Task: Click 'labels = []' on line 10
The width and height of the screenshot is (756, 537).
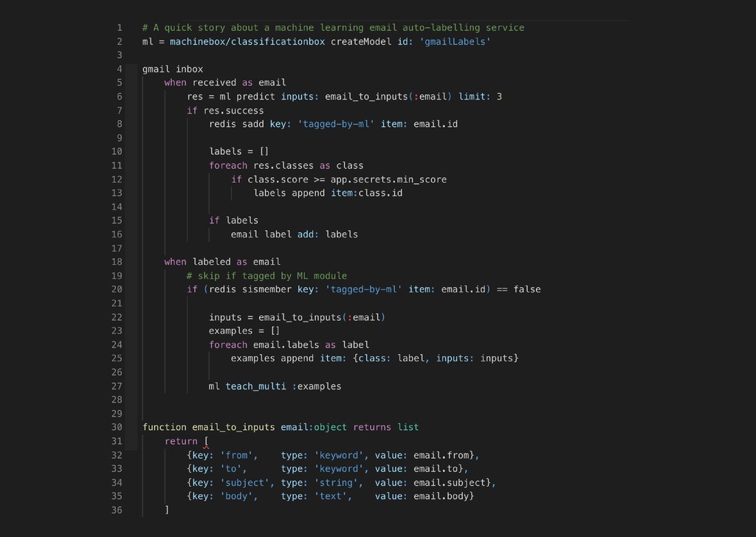Action: pyautogui.click(x=238, y=152)
